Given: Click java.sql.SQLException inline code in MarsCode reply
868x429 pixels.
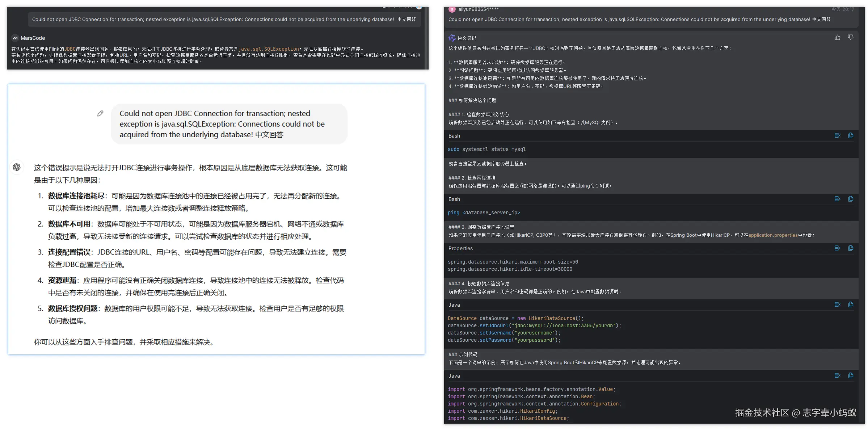Looking at the screenshot, I should point(269,49).
